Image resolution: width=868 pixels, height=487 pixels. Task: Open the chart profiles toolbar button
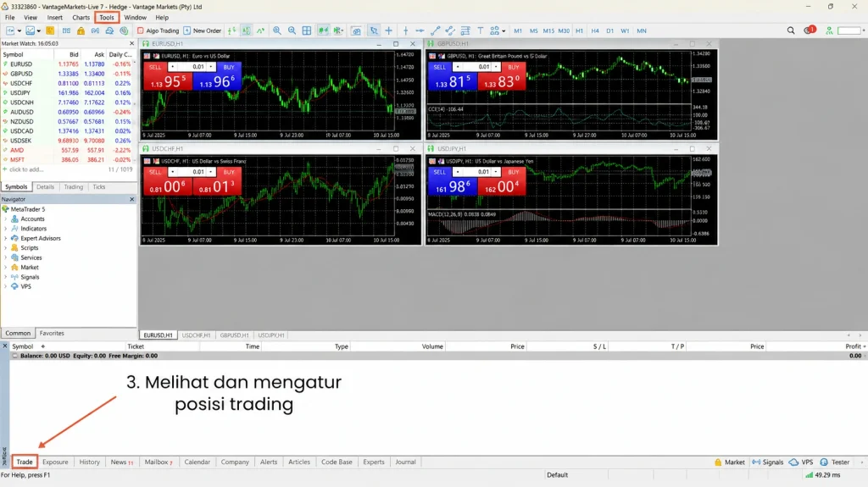pyautogui.click(x=30, y=31)
